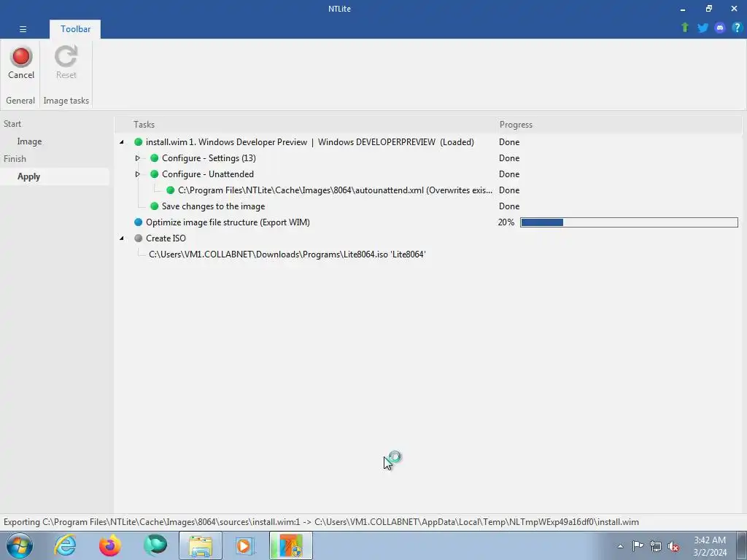Click the red Cancel button
This screenshot has height=560, width=747.
tap(21, 63)
